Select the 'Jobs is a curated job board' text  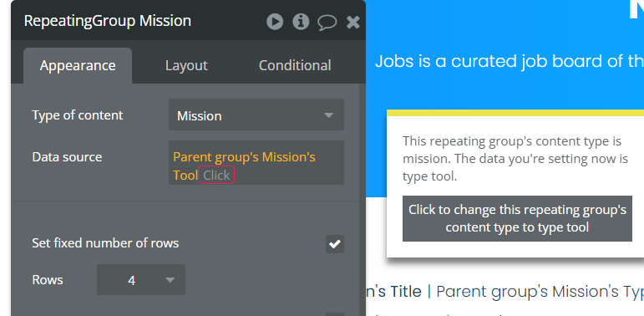pyautogui.click(x=510, y=61)
